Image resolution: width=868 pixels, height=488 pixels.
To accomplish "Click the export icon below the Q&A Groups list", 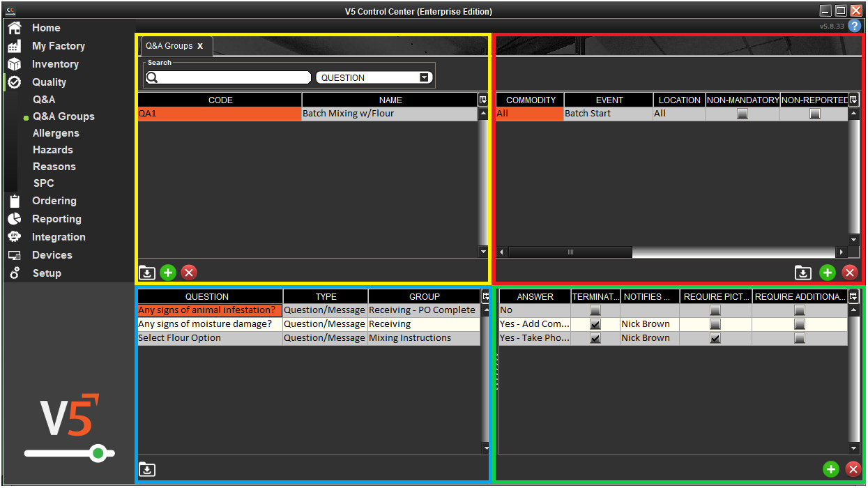I will (x=147, y=273).
